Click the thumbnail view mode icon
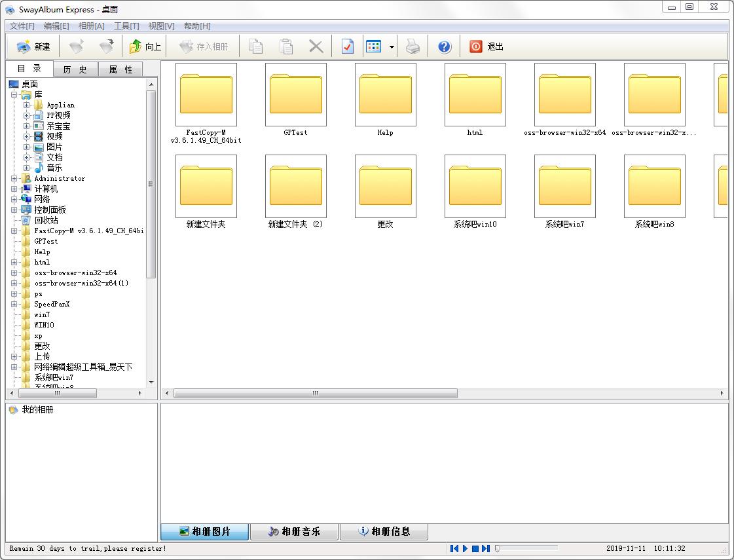Viewport: 734px width, 560px height. tap(374, 47)
